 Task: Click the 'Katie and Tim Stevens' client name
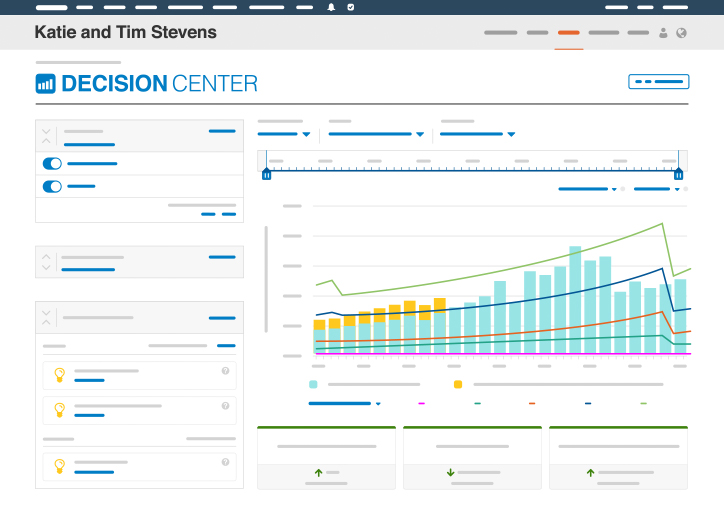(126, 32)
